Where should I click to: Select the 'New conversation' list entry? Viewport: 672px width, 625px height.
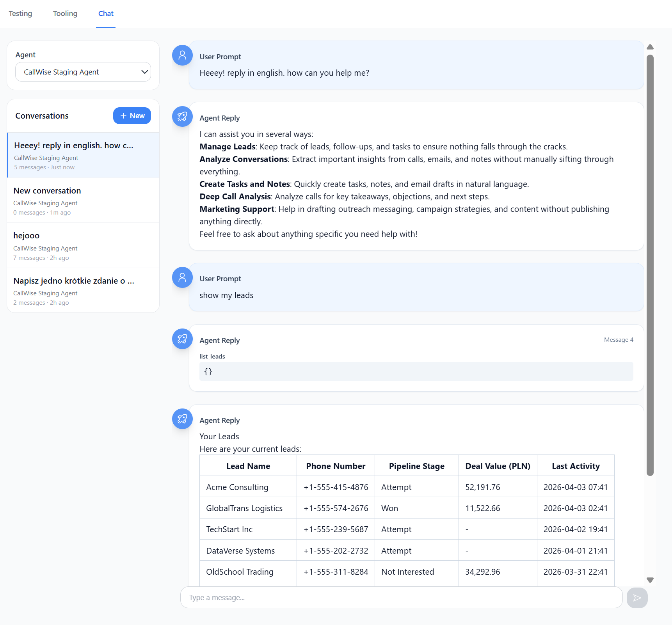tap(83, 200)
